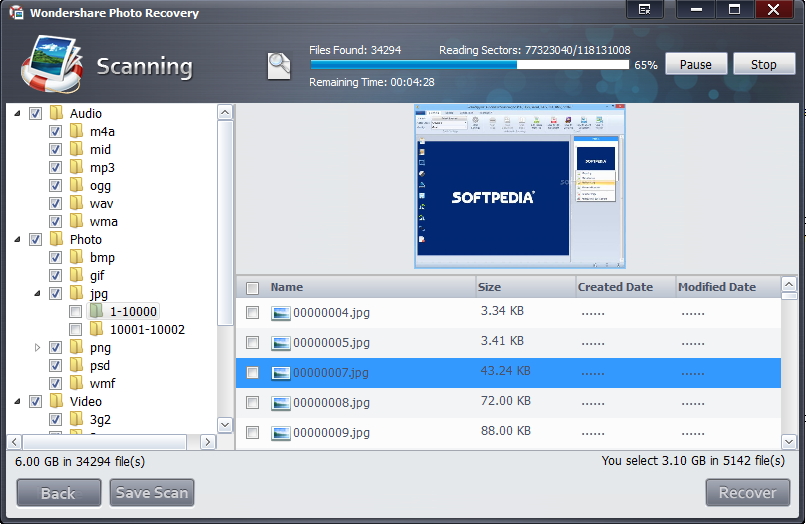Stop the scan

pyautogui.click(x=764, y=64)
